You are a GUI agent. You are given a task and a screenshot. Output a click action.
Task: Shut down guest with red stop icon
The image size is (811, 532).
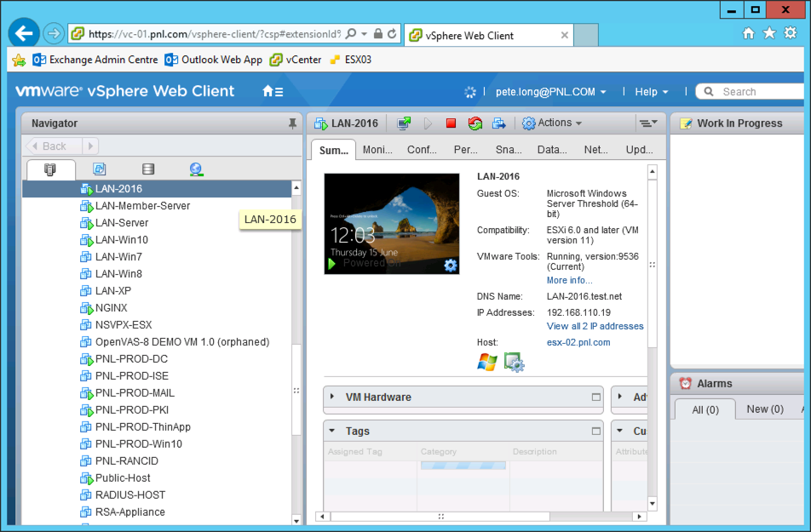tap(451, 123)
